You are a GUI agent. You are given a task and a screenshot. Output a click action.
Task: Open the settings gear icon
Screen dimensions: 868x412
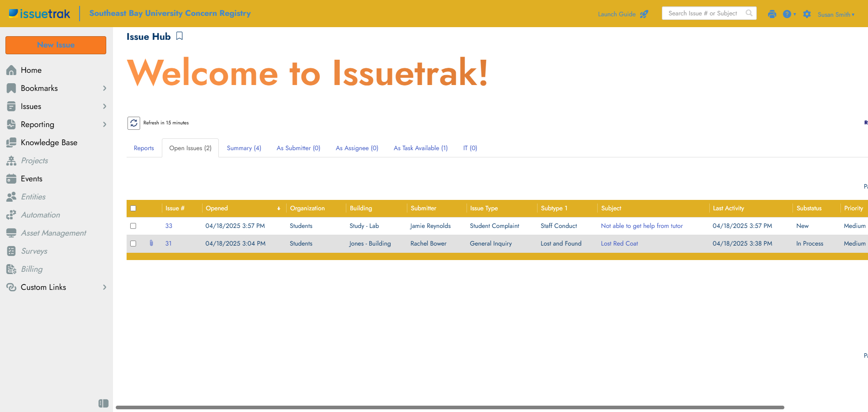(x=807, y=14)
